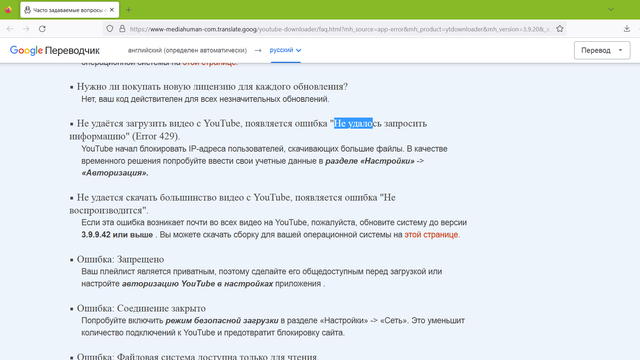The image size is (640, 360).
Task: Bookmark this page with star icon
Action: [x=560, y=29]
